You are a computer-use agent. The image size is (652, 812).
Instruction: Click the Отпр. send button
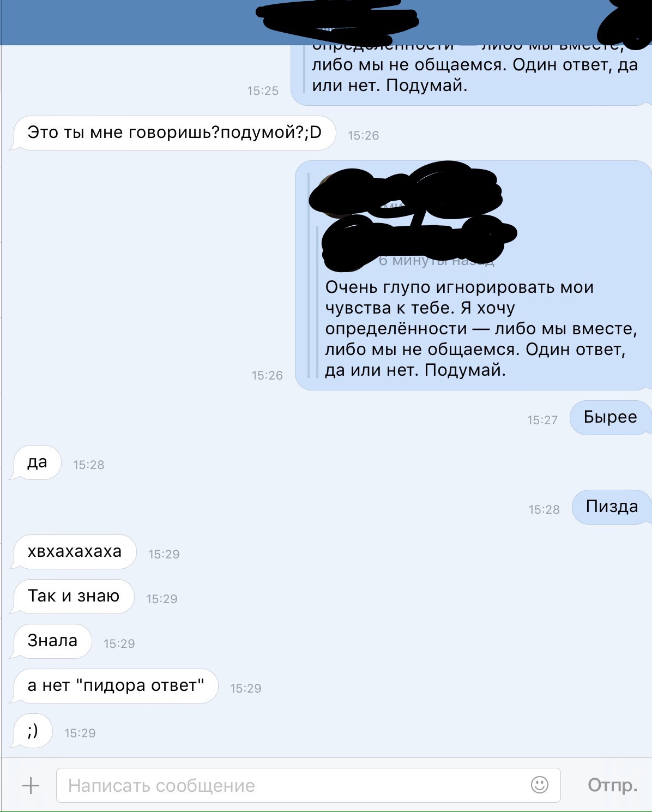click(613, 785)
